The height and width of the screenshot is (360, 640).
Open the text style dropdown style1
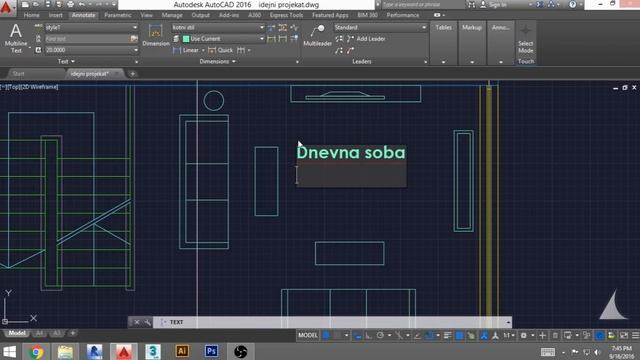[91, 27]
